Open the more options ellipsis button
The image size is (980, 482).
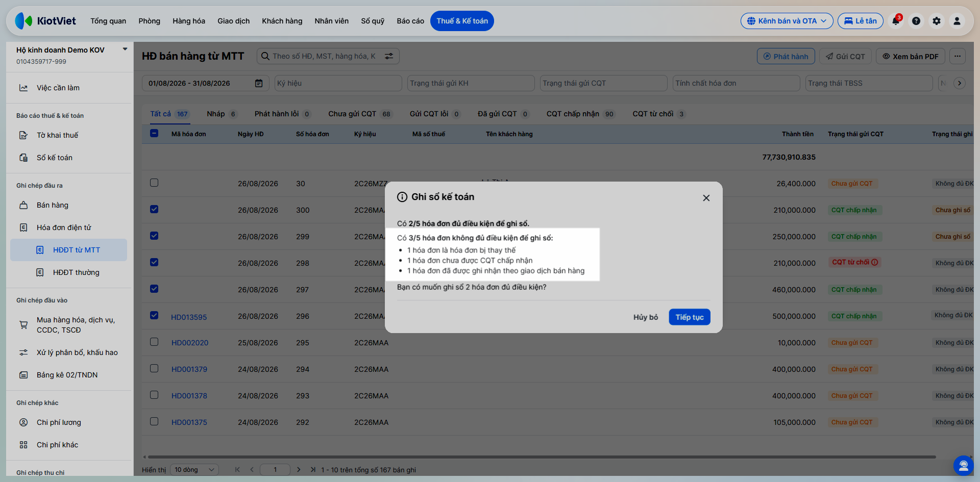(958, 56)
